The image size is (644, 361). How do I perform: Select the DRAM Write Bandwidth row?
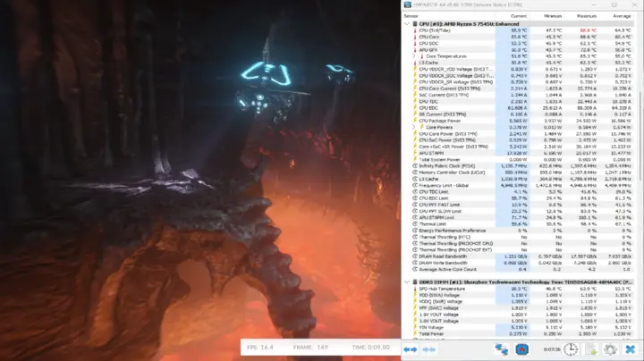click(518, 263)
